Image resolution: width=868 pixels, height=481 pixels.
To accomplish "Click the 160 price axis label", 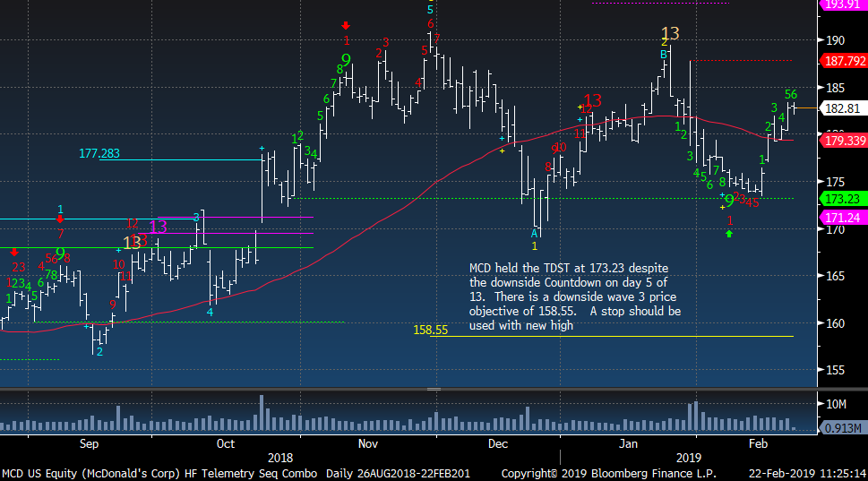I will coord(836,323).
